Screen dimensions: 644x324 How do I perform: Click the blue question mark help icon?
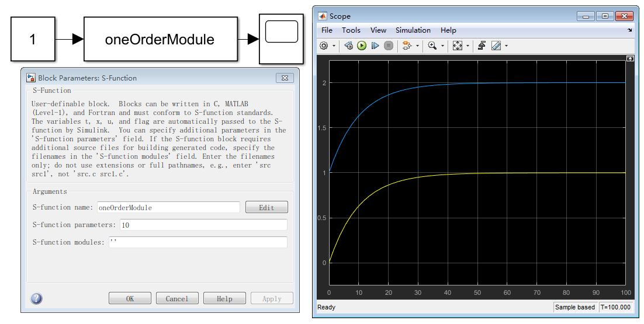pos(37,298)
